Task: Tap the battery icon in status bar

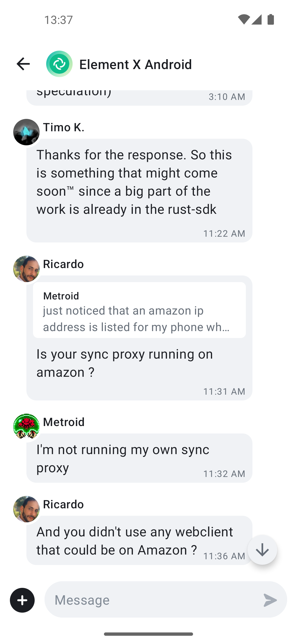Action: click(x=271, y=20)
